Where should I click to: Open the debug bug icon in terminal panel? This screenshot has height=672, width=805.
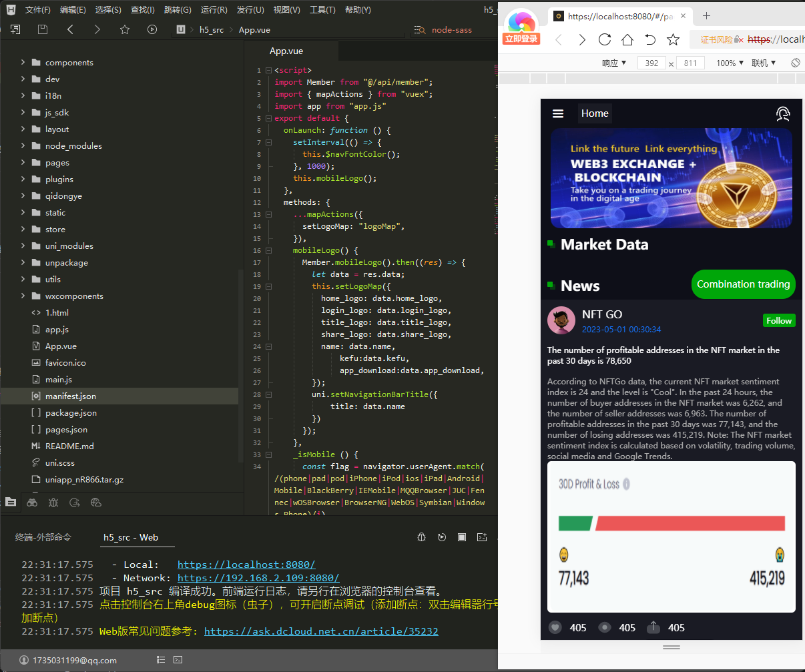[421, 537]
